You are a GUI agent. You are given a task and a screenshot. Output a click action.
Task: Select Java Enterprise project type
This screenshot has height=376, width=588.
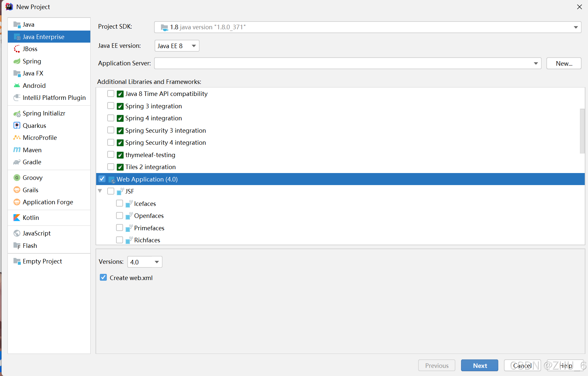tap(49, 37)
